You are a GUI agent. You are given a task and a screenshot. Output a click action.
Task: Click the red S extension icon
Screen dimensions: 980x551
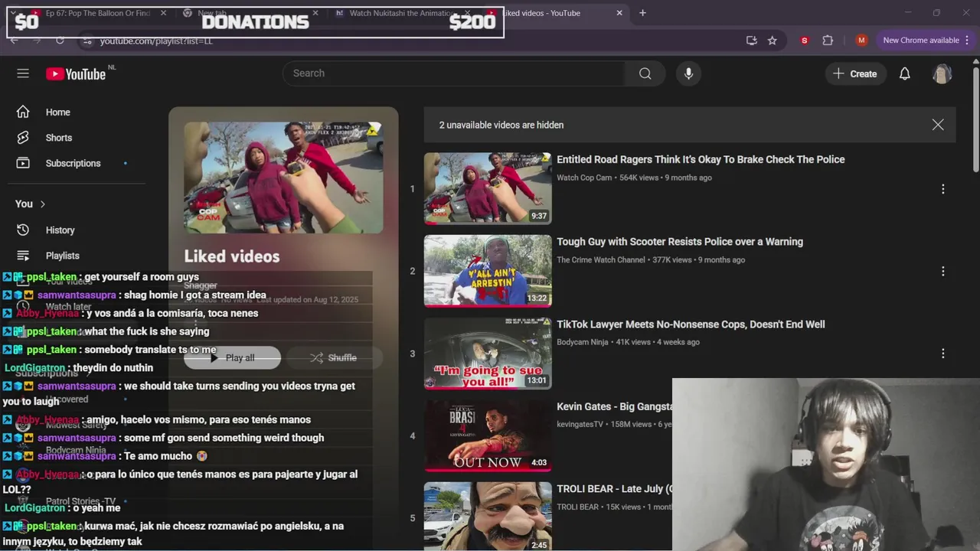804,41
